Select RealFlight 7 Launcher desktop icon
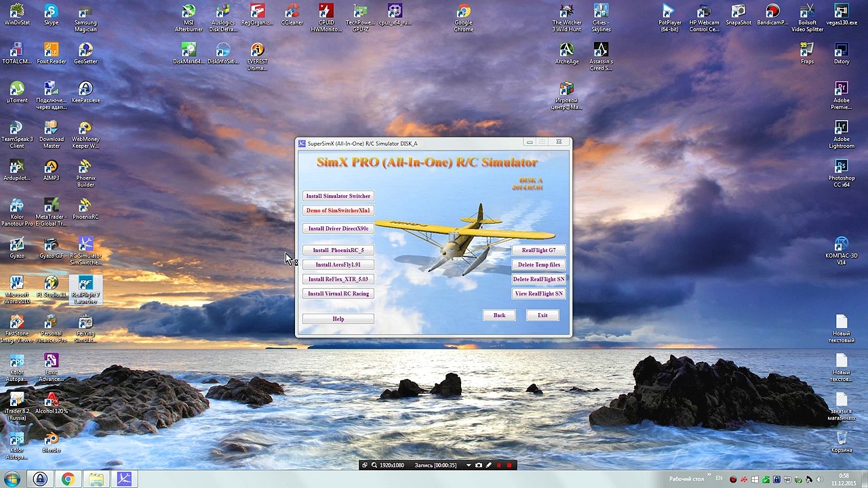 coord(85,290)
